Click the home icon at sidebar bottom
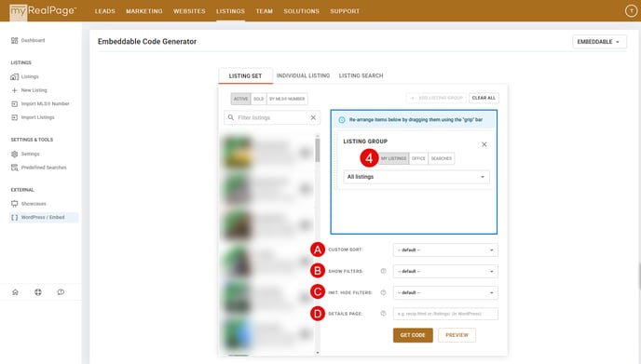 pyautogui.click(x=15, y=292)
